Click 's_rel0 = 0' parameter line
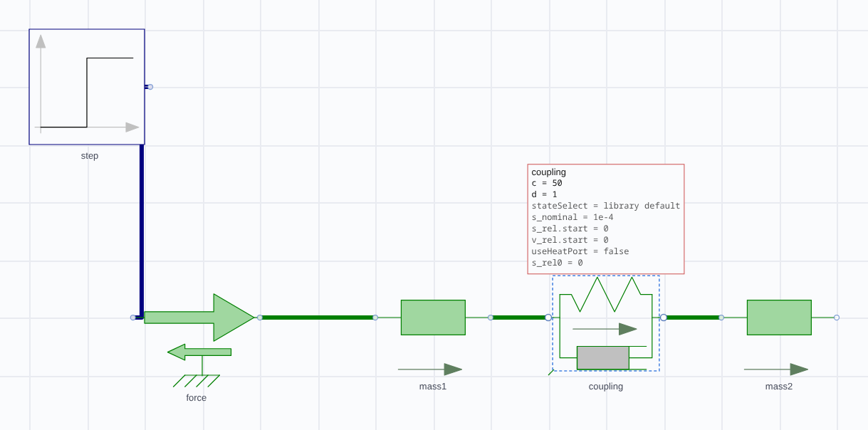Screen dimensions: 868x430 tap(558, 263)
